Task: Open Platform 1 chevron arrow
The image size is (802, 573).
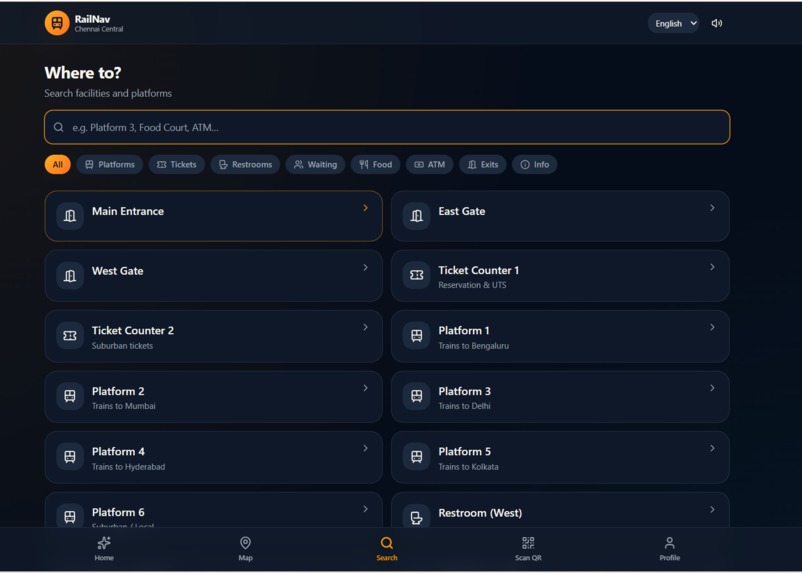Action: coord(712,327)
